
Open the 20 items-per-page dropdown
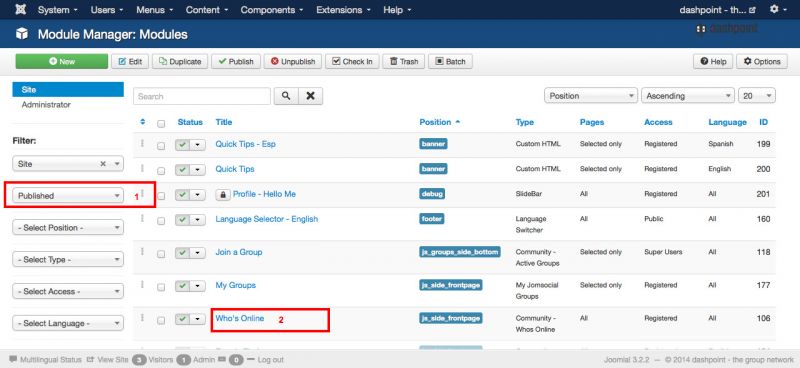757,95
